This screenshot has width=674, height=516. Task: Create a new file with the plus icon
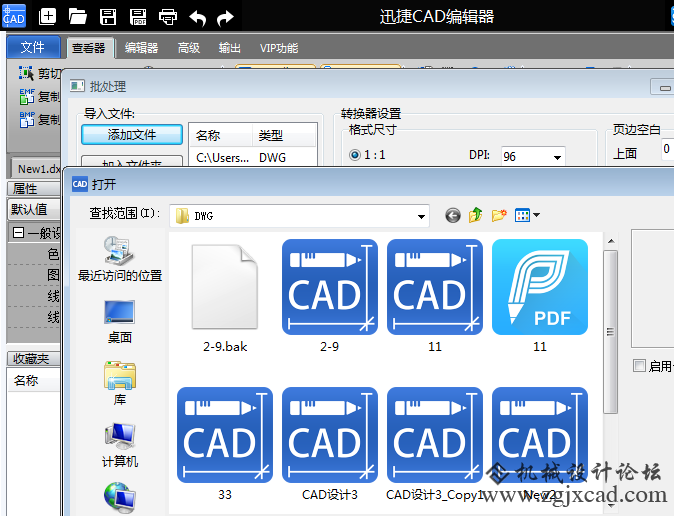tap(47, 16)
